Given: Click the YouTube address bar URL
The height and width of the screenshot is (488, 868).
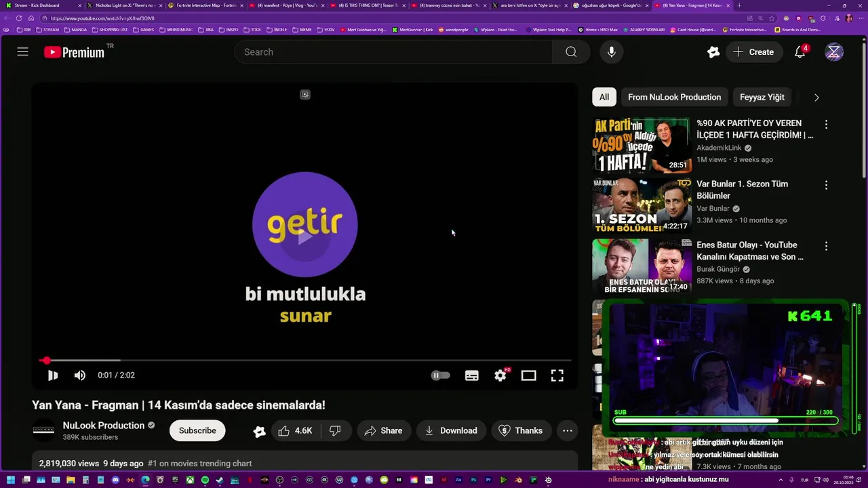Looking at the screenshot, I should click(102, 18).
